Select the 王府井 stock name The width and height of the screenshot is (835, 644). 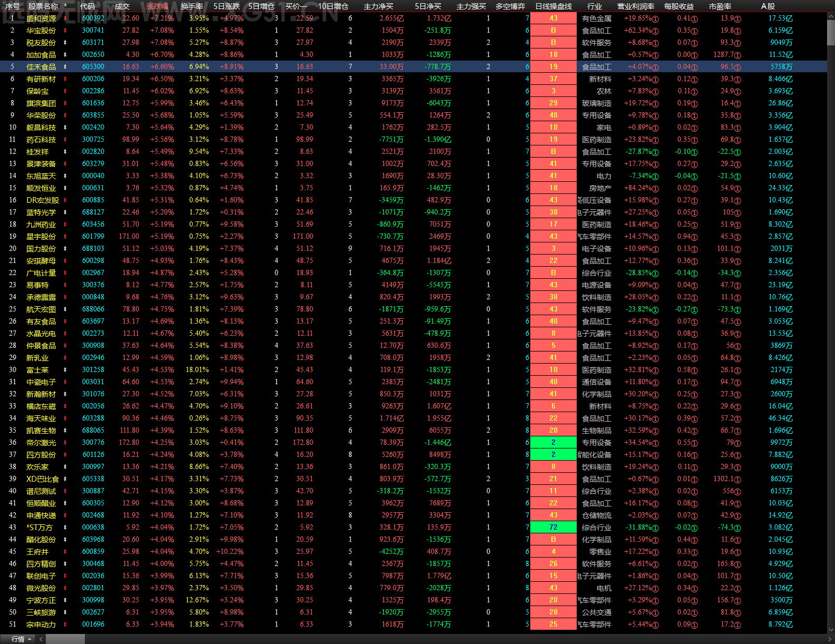pyautogui.click(x=37, y=552)
